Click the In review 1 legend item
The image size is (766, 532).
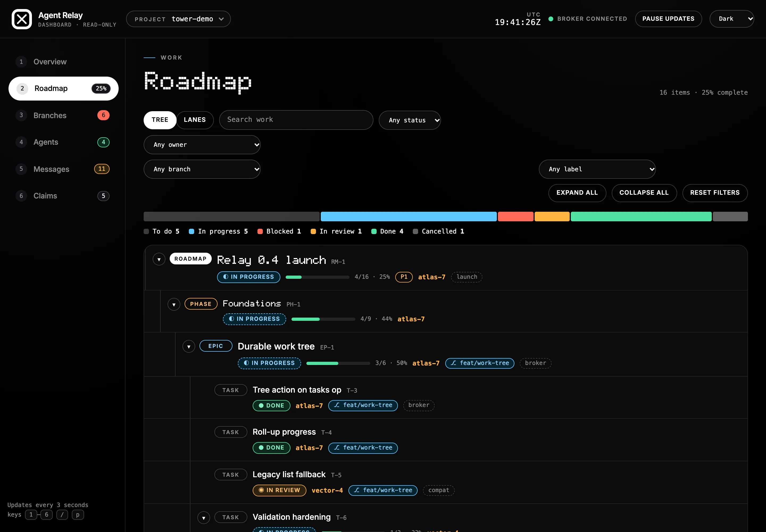pyautogui.click(x=336, y=231)
